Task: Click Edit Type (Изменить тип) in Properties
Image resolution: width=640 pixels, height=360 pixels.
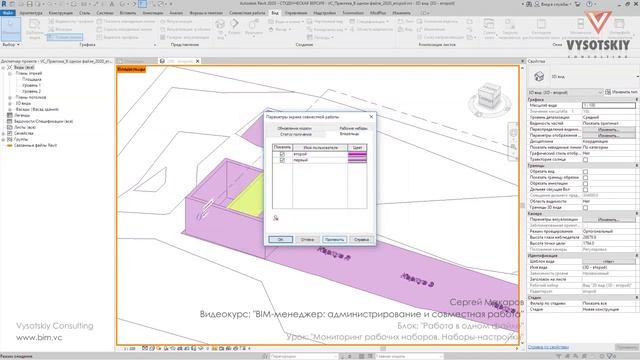Action: point(621,92)
